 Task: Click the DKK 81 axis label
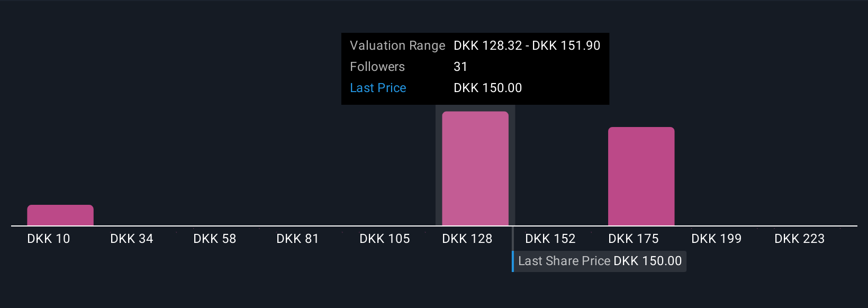pyautogui.click(x=297, y=239)
